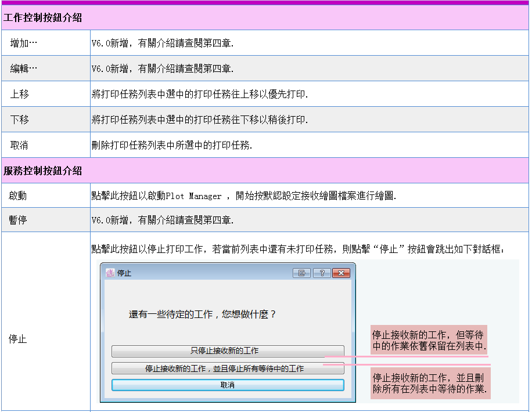532x412 pixels.
Task: Click the 啟動 row label cell
Action: pos(17,196)
